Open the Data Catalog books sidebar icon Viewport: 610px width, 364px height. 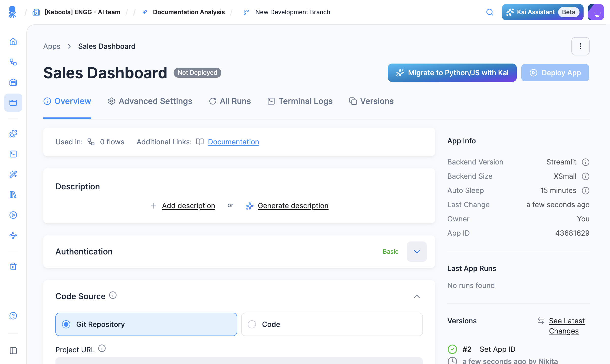[13, 195]
